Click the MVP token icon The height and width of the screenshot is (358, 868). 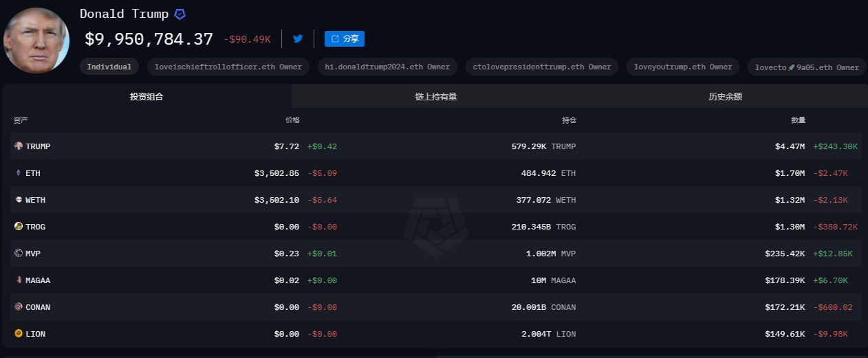pyautogui.click(x=19, y=254)
